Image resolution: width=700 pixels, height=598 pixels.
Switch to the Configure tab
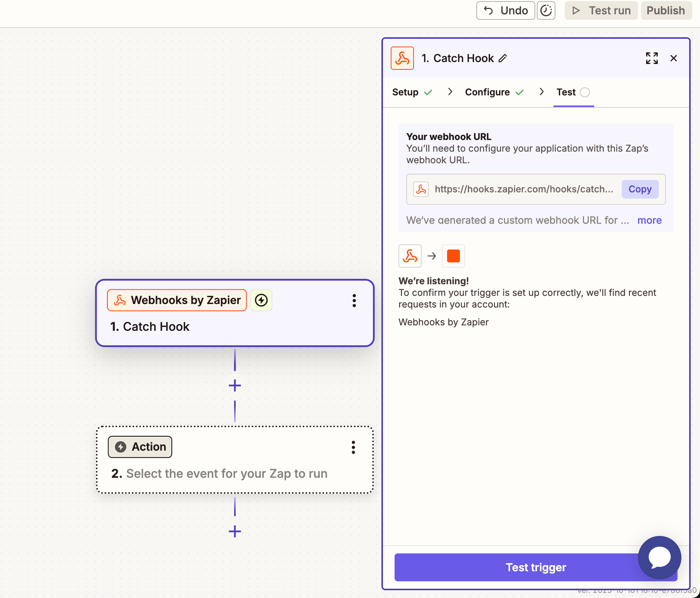coord(494,92)
